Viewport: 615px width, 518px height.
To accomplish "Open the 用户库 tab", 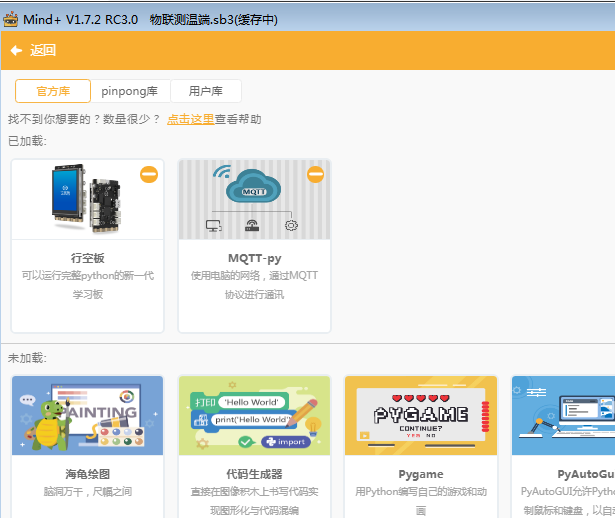I will [x=206, y=91].
